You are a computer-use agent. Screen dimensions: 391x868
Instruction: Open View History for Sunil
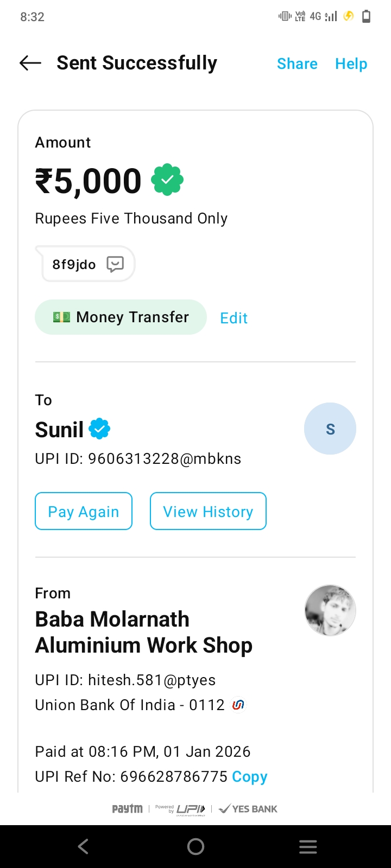[x=208, y=511]
